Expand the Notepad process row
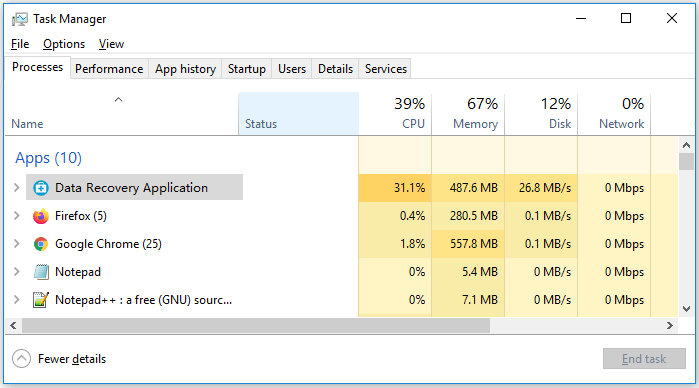The image size is (699, 388). pos(16,272)
